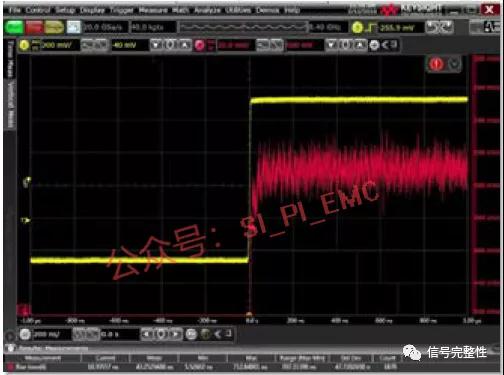504x375 pixels.
Task: Open the Math menu
Action: pos(180,10)
